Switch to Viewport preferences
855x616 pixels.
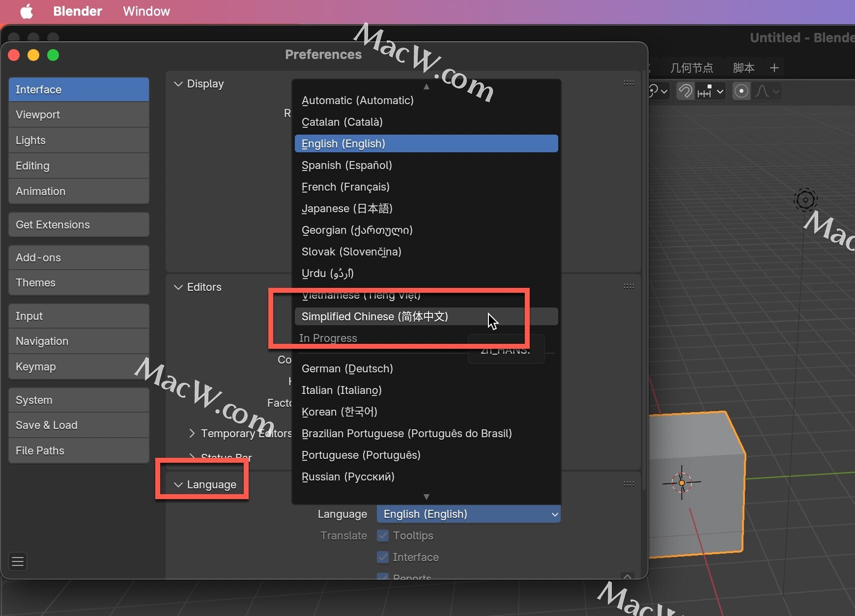click(79, 114)
